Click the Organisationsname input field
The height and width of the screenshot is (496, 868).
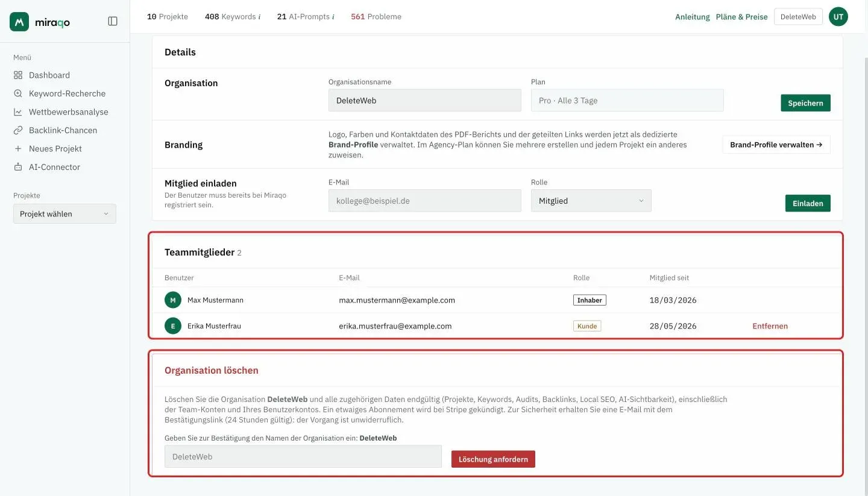click(425, 101)
